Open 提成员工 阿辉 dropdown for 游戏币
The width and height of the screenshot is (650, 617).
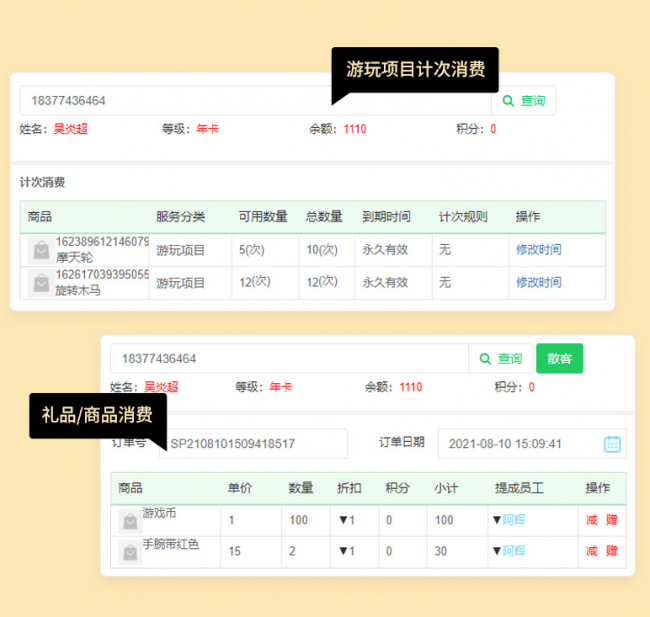[508, 520]
